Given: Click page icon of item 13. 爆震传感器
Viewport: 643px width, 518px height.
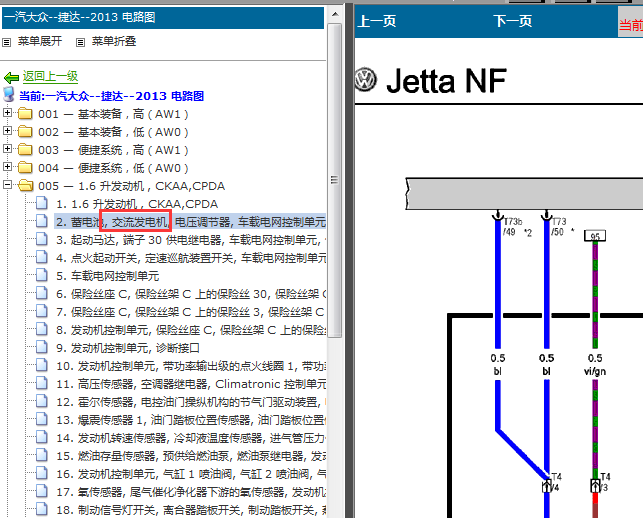Looking at the screenshot, I should [41, 419].
